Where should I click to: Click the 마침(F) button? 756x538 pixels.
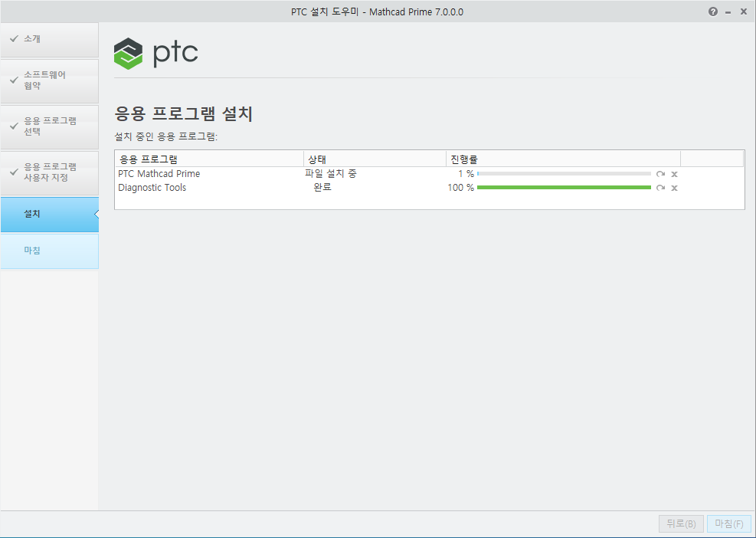coord(728,523)
